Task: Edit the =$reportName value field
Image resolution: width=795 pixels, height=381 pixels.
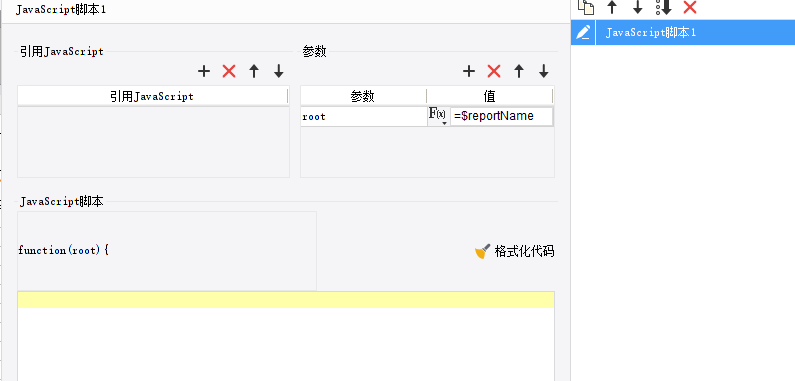Action: tap(501, 116)
